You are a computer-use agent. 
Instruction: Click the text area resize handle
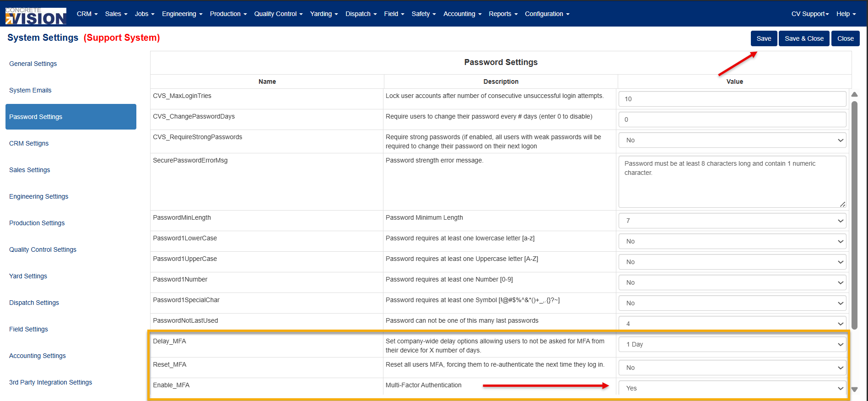[842, 204]
